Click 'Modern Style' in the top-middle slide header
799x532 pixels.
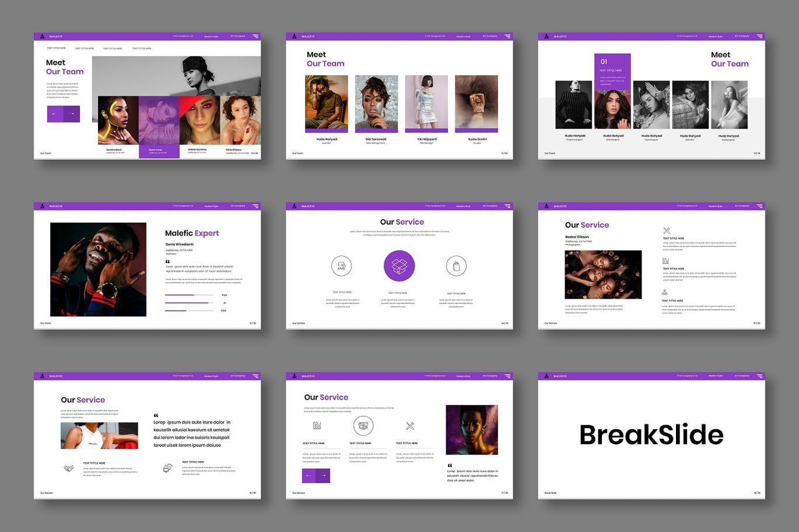coord(463,36)
